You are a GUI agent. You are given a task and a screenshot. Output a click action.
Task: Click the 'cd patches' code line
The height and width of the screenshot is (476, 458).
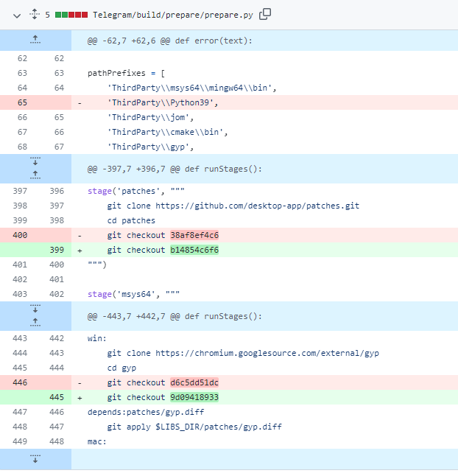(131, 220)
